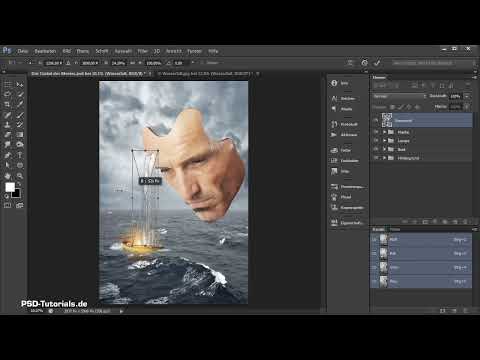Cancel the transform in options bar
480x360 pixels.
click(364, 63)
